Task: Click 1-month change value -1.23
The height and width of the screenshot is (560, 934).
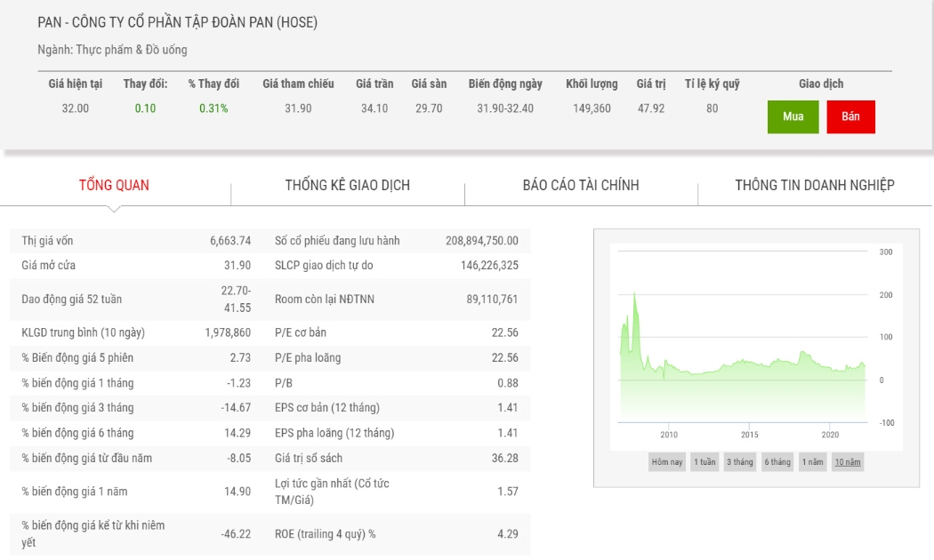Action: [238, 382]
